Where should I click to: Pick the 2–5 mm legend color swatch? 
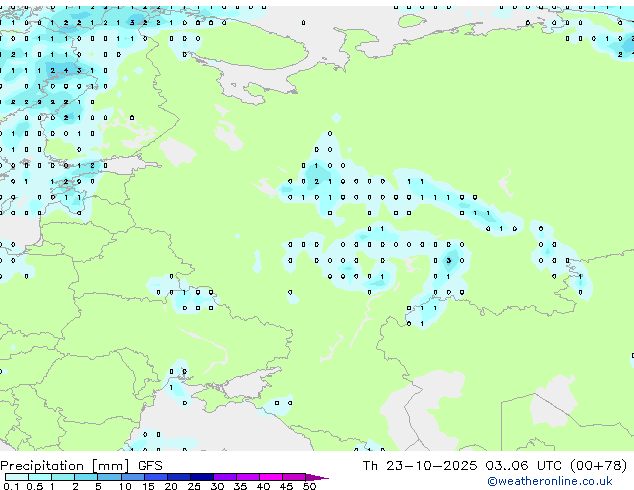coord(86,477)
